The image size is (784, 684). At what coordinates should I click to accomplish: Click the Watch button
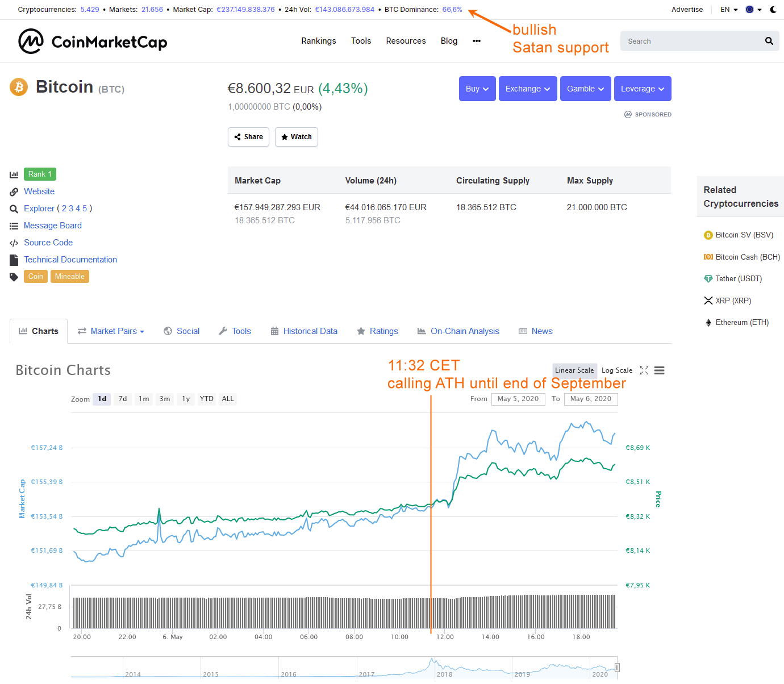(x=297, y=137)
